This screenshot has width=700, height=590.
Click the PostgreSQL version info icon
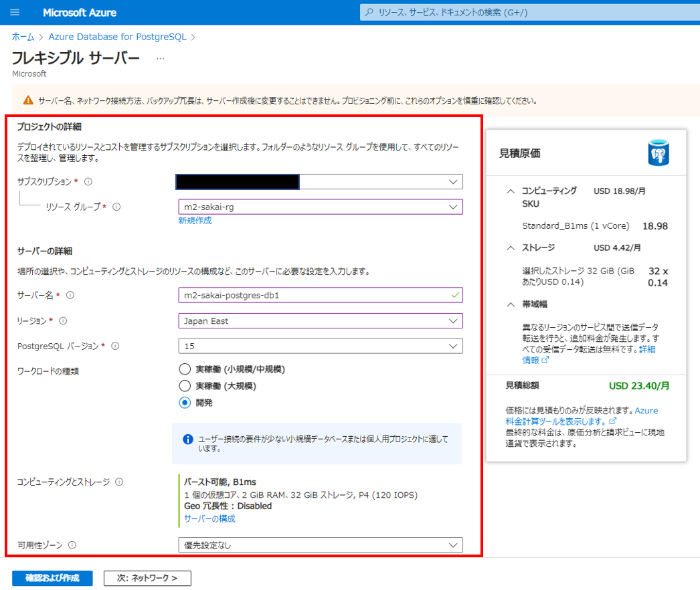[115, 346]
